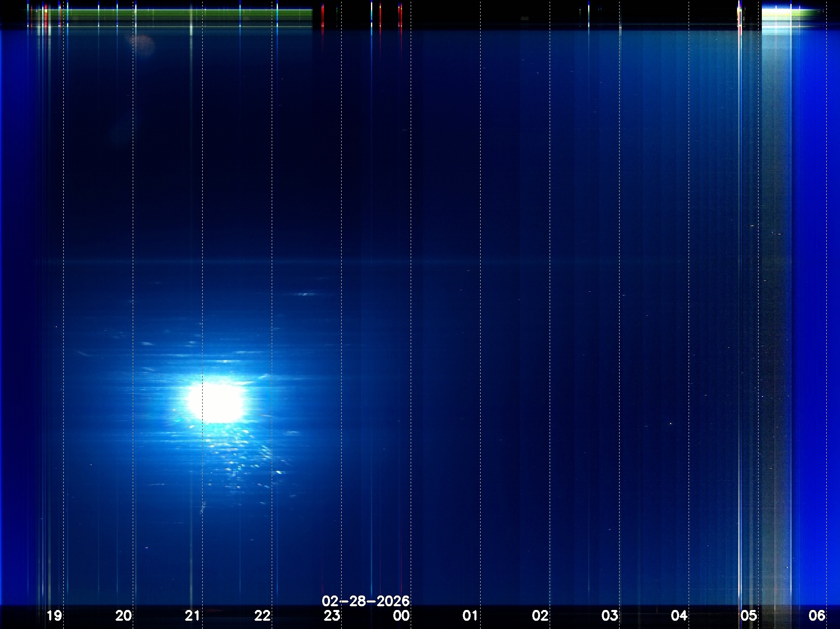This screenshot has height=629, width=840.
Task: Click the 06 hour label
Action: pos(817,616)
